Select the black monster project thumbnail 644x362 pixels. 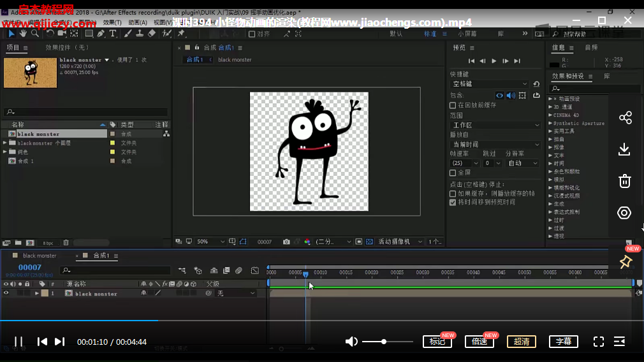click(31, 73)
